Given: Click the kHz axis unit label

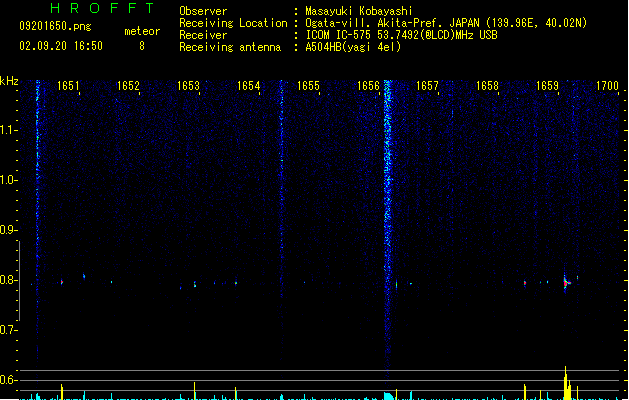Looking at the screenshot, I should tap(9, 81).
